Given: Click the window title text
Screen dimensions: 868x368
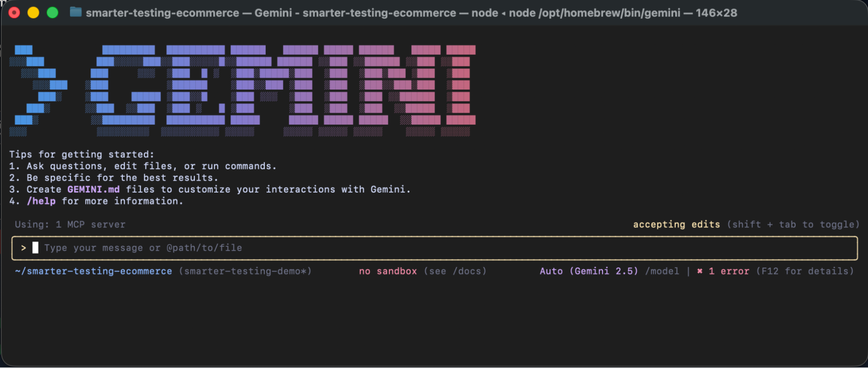Looking at the screenshot, I should tap(411, 13).
